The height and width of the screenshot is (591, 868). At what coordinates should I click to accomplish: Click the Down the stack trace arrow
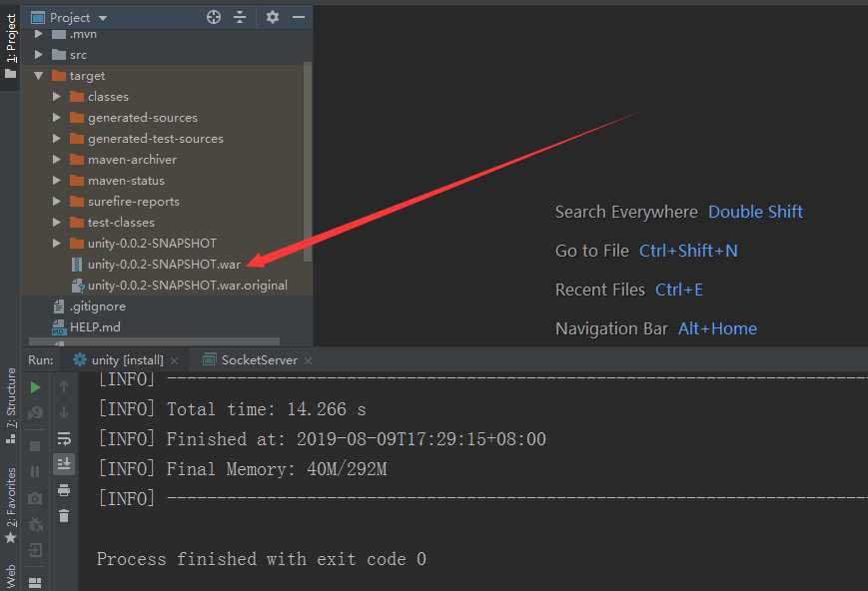tap(64, 413)
